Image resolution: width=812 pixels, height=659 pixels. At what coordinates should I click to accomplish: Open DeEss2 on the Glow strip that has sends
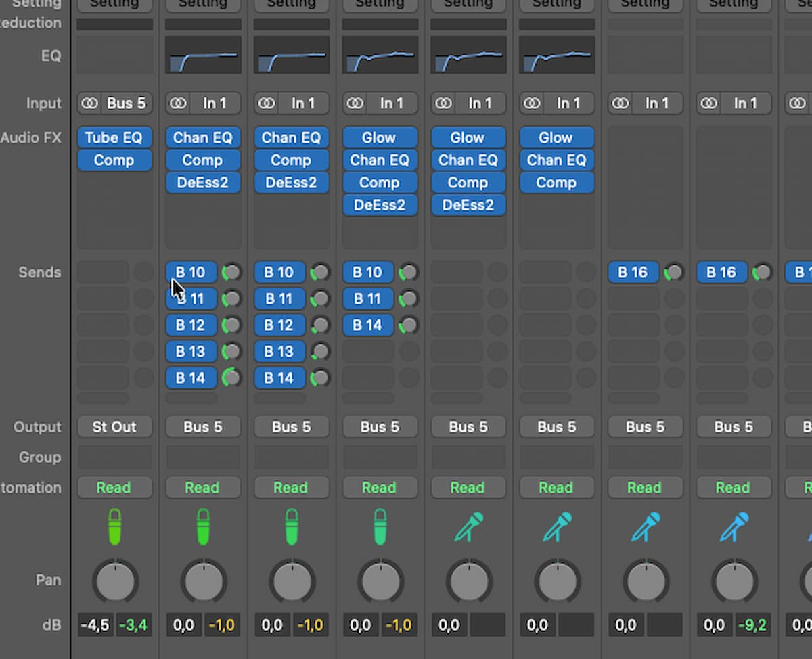(380, 205)
